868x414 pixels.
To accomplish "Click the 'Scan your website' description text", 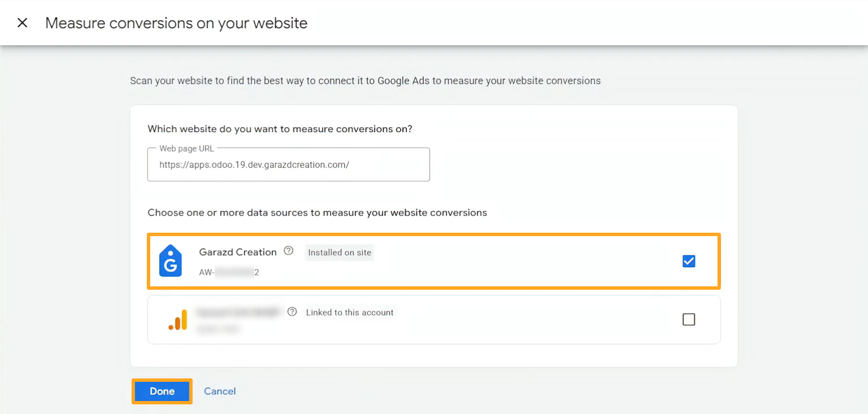I will [365, 81].
